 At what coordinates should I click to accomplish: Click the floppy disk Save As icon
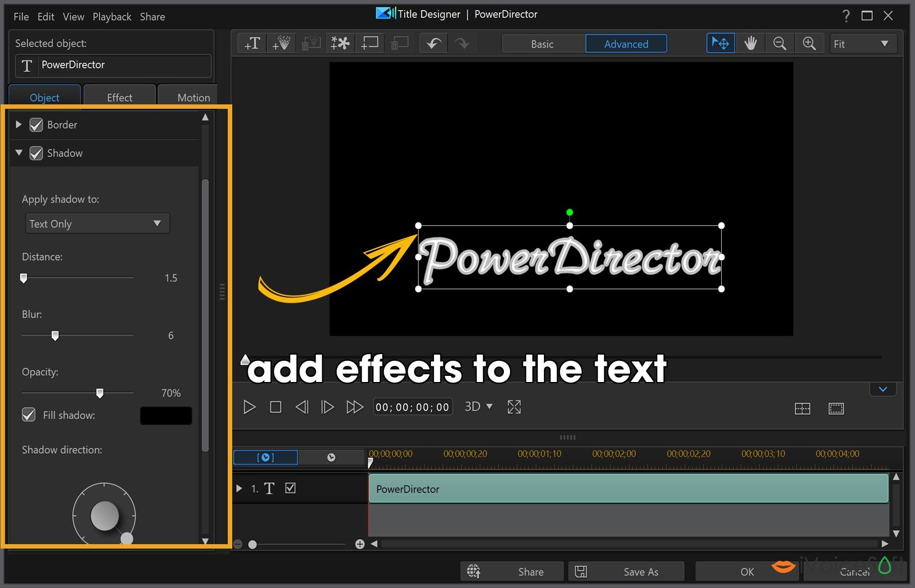pyautogui.click(x=581, y=571)
